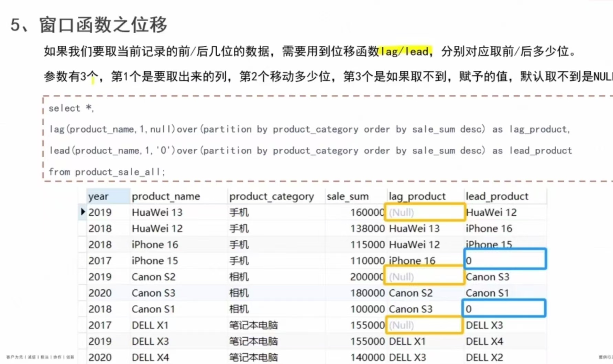The height and width of the screenshot is (364, 613).
Task: Select the sale_sum column header
Action: coord(356,196)
